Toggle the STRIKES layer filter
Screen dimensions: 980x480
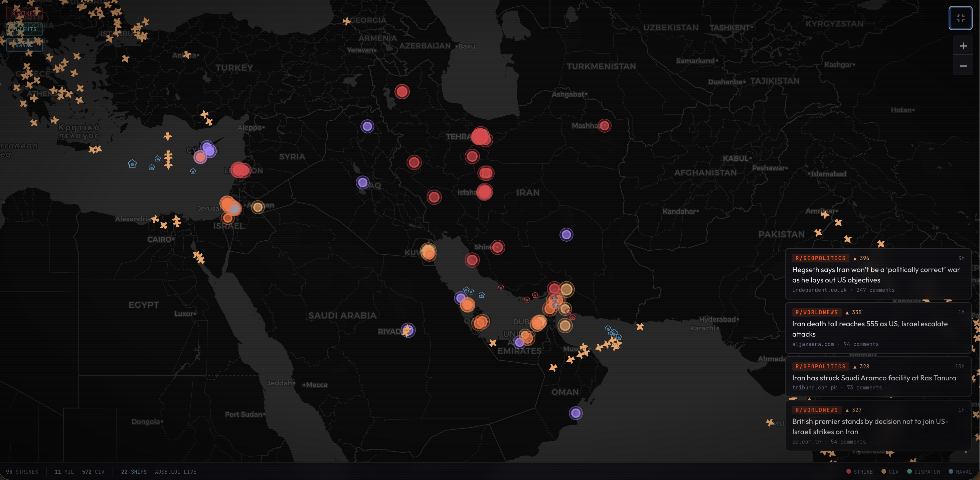point(24,14)
